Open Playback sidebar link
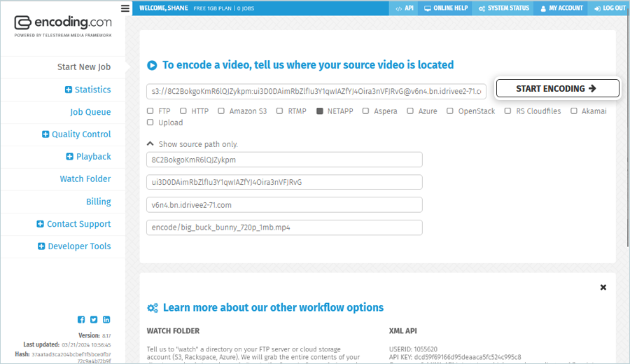630x364 pixels. coord(94,157)
